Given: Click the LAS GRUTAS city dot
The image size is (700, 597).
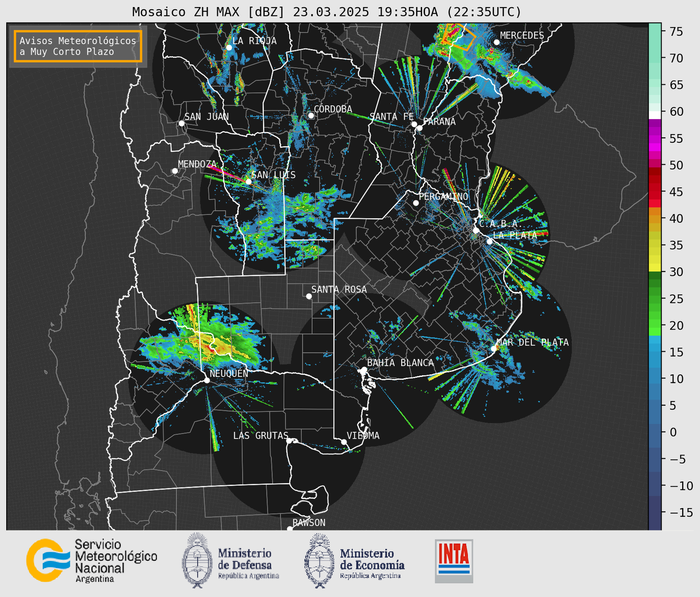Looking at the screenshot, I should 289,440.
